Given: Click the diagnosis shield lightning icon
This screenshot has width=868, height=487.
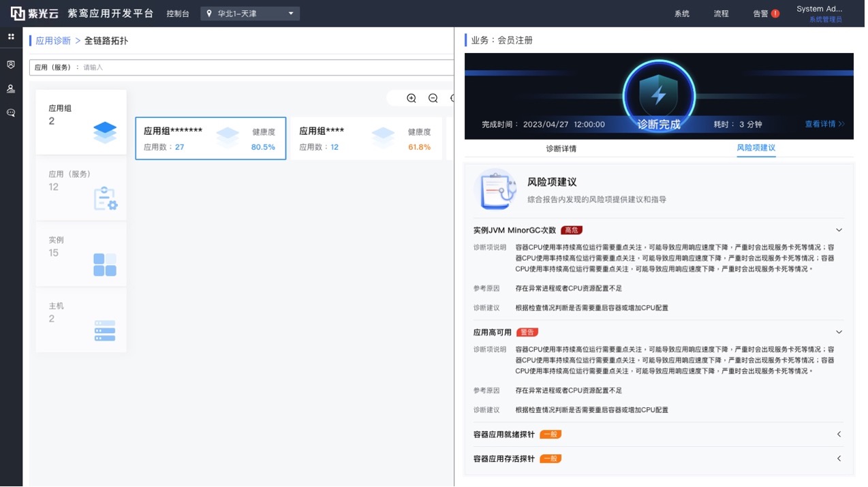Looking at the screenshot, I should 661,96.
